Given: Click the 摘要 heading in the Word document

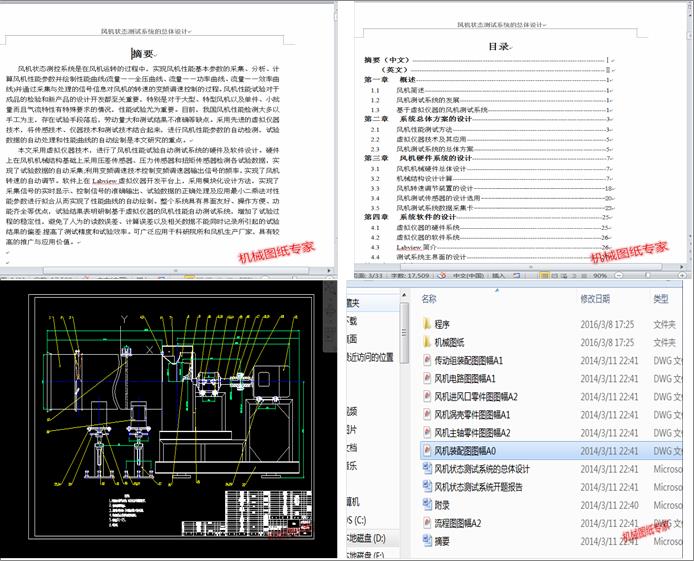Looking at the screenshot, I should pyautogui.click(x=143, y=54).
